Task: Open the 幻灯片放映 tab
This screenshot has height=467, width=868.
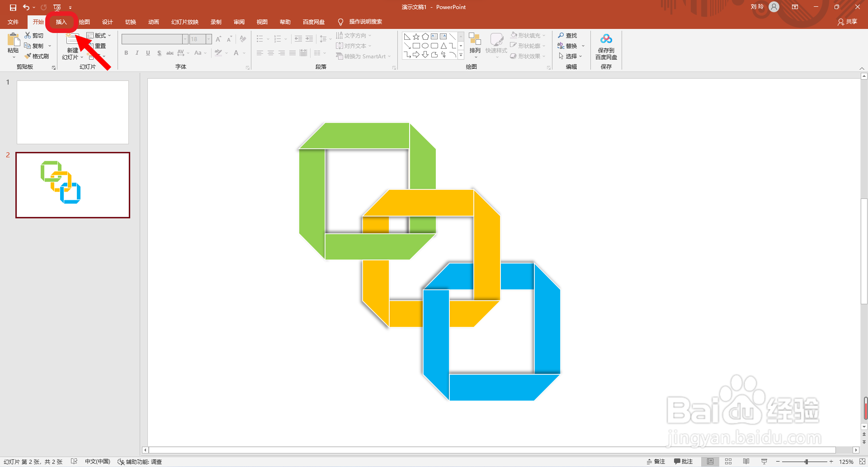Action: point(185,22)
